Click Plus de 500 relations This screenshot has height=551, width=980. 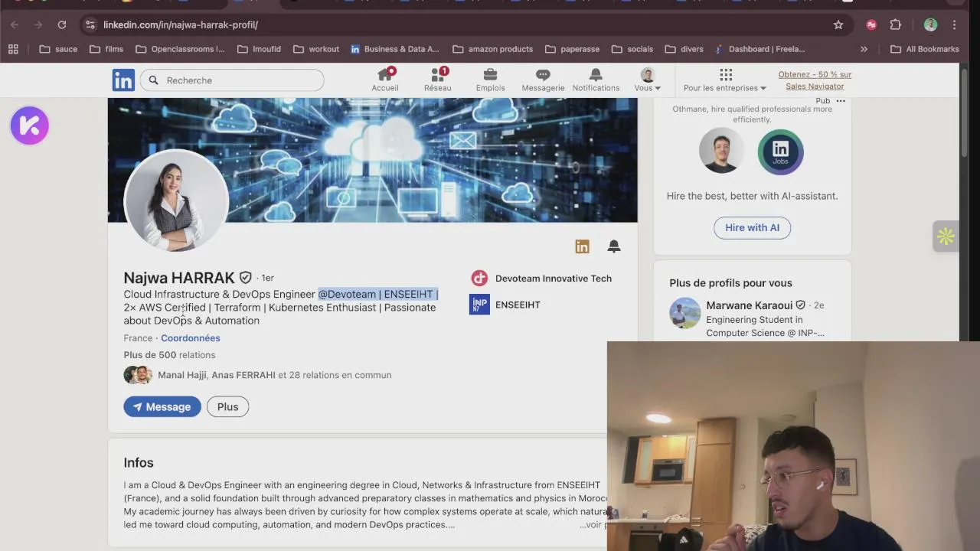pyautogui.click(x=169, y=355)
